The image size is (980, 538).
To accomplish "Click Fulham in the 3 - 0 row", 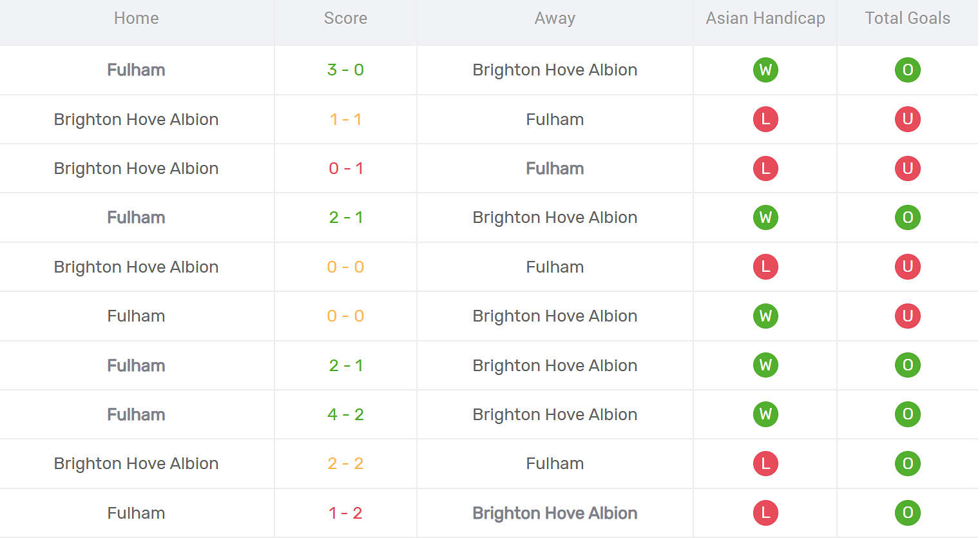I will pos(136,70).
